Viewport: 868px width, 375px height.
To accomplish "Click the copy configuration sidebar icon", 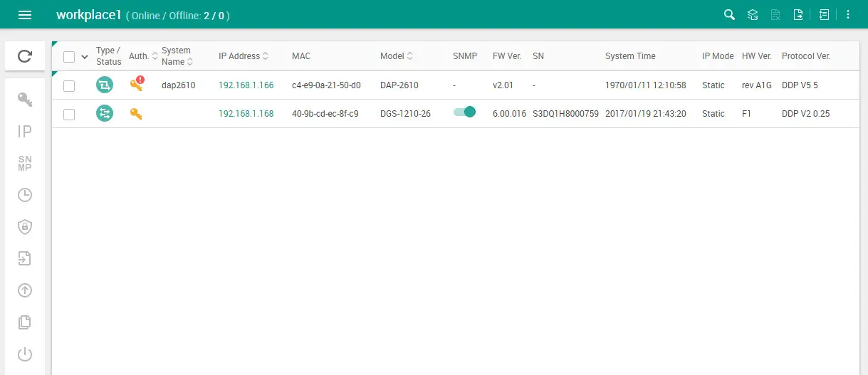I will 25,322.
